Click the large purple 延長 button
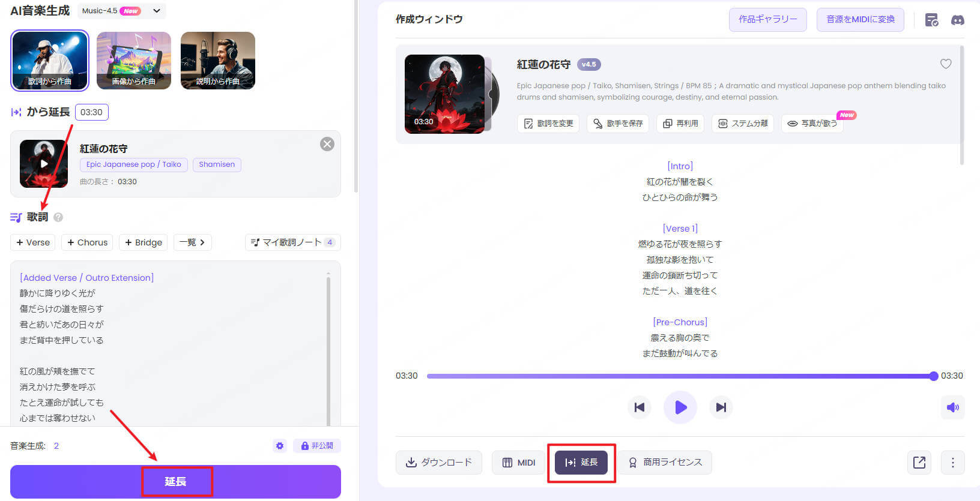 175,482
